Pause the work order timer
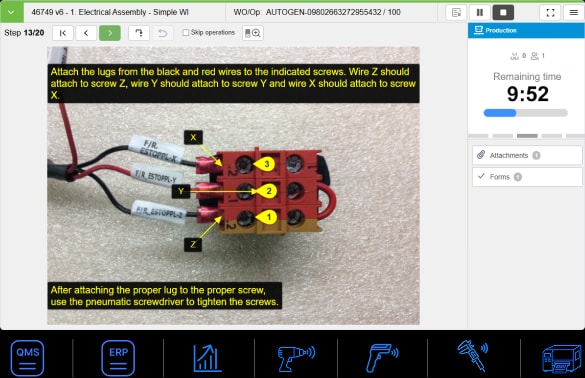 (480, 13)
